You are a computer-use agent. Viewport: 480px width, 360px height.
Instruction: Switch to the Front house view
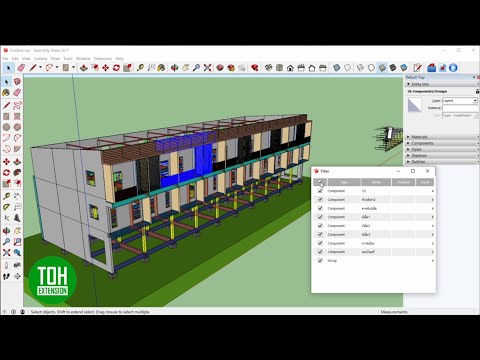coord(290,68)
